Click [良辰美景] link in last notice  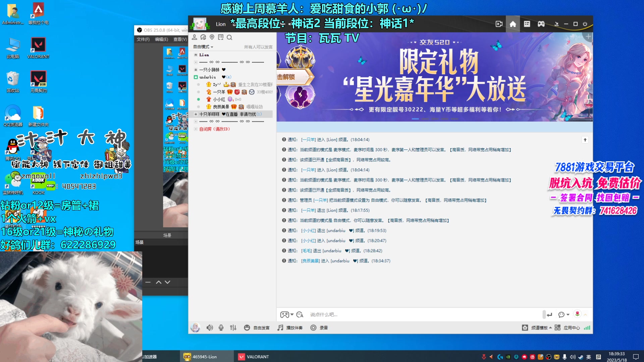[310, 261]
